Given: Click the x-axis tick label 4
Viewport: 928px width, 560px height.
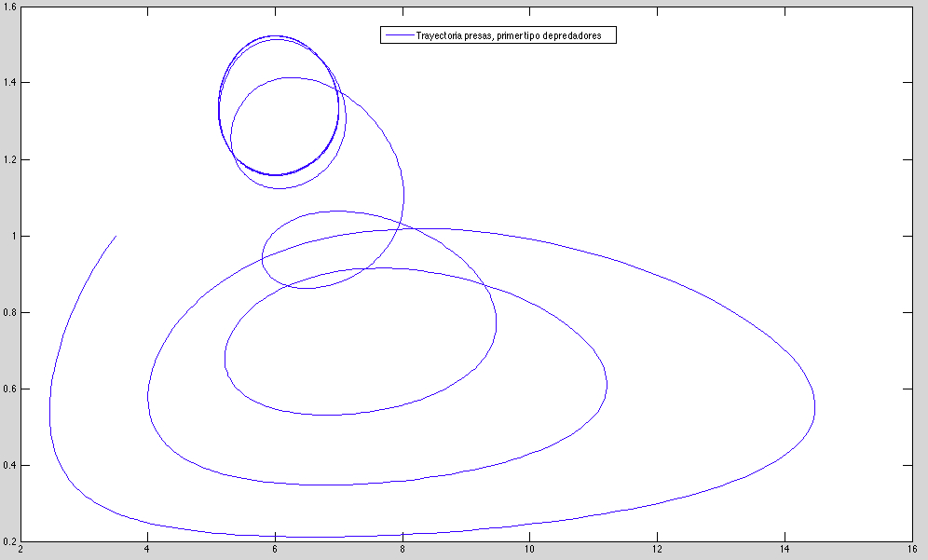Looking at the screenshot, I should tap(147, 550).
